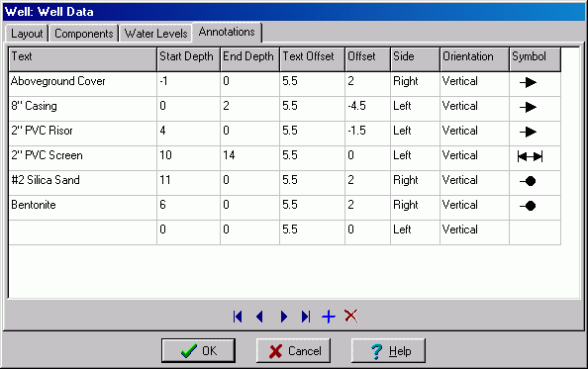
Task: Click the empty Text cell in last row
Action: [x=82, y=232]
